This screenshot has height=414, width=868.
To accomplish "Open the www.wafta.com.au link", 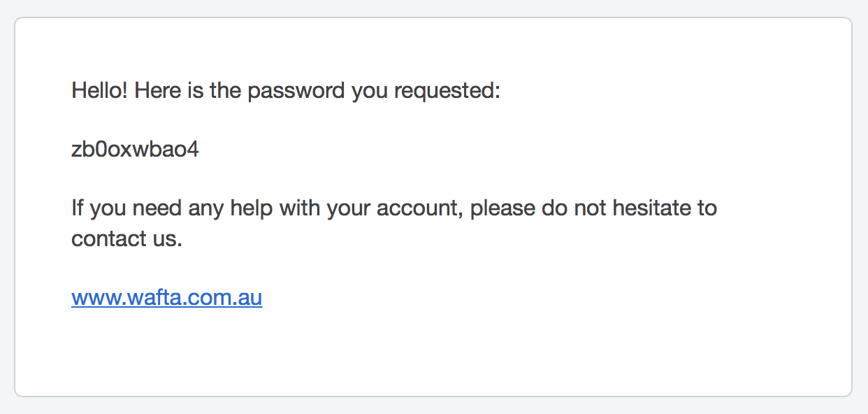I will (x=166, y=298).
